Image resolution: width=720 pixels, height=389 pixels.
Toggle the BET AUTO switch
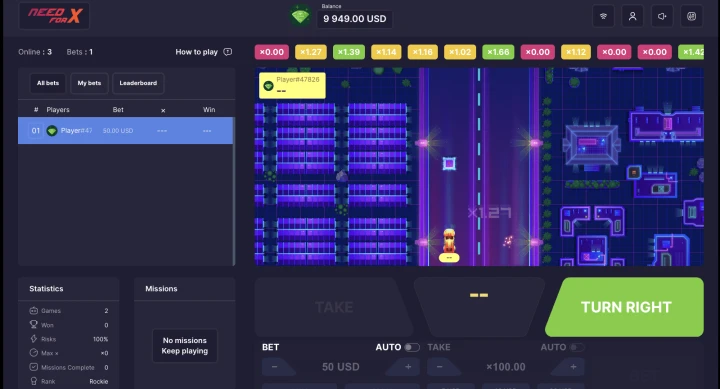[x=411, y=347]
